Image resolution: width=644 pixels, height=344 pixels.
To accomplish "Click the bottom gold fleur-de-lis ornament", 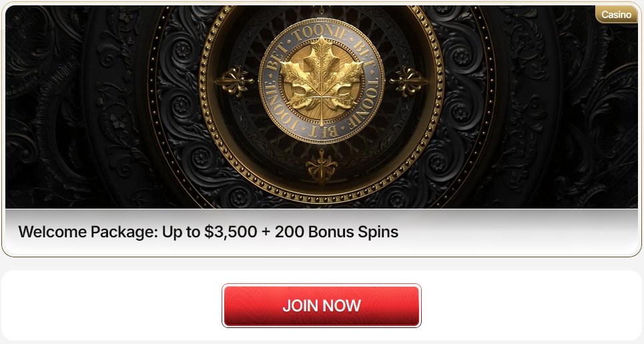I will click(322, 166).
